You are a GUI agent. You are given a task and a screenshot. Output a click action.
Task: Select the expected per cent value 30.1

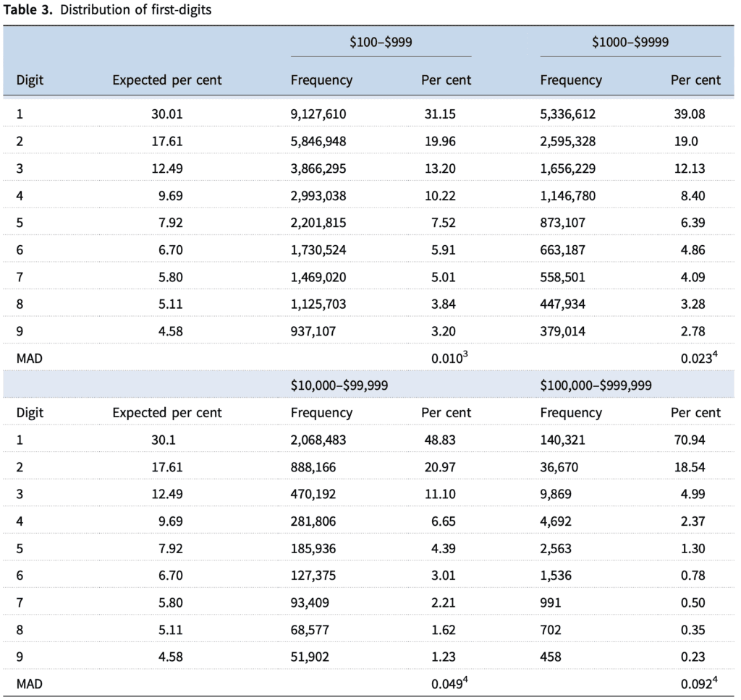(167, 440)
